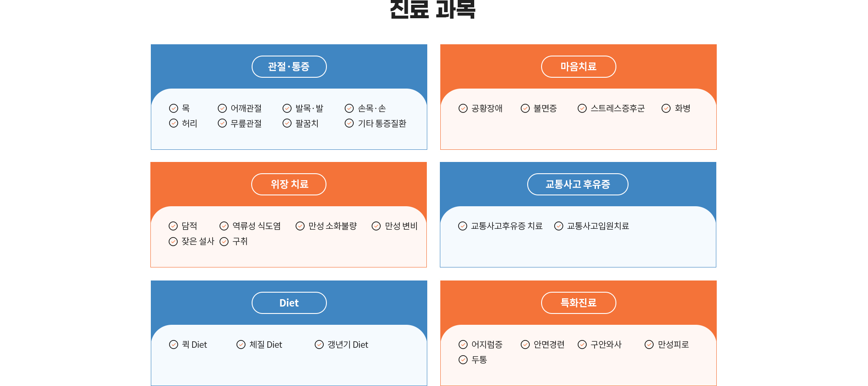Click the check icon beside 목
The width and height of the screenshot is (868, 386).
tap(173, 108)
